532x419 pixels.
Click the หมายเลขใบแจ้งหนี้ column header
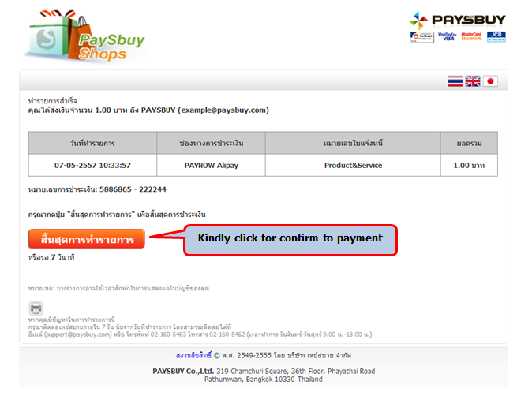[x=353, y=143]
